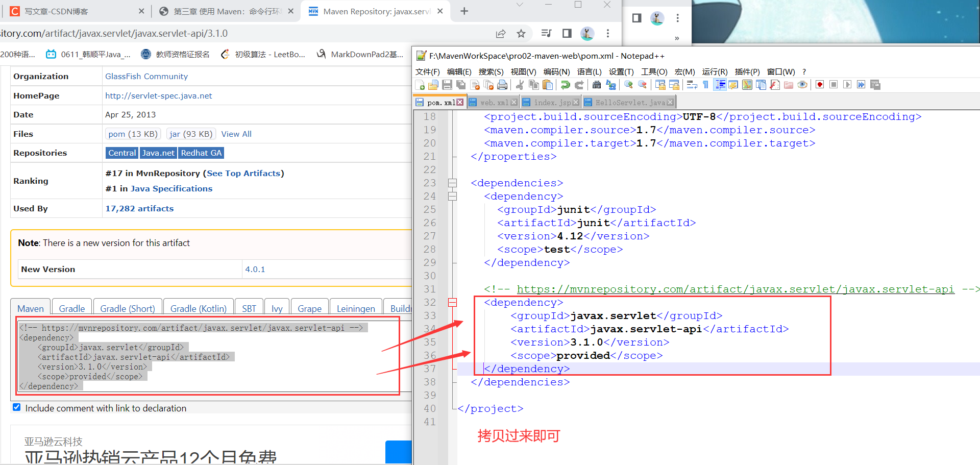
Task: Click the Cut scissors icon in Notepad++
Action: [520, 85]
